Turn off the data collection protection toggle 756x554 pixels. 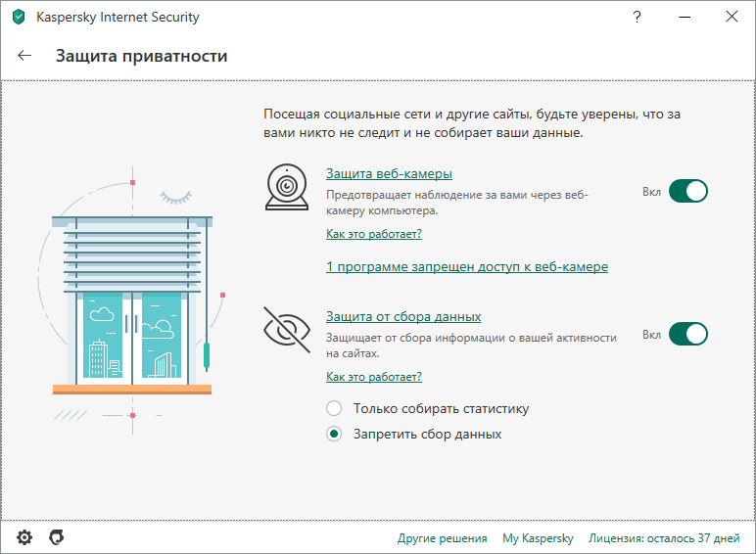pyautogui.click(x=688, y=335)
